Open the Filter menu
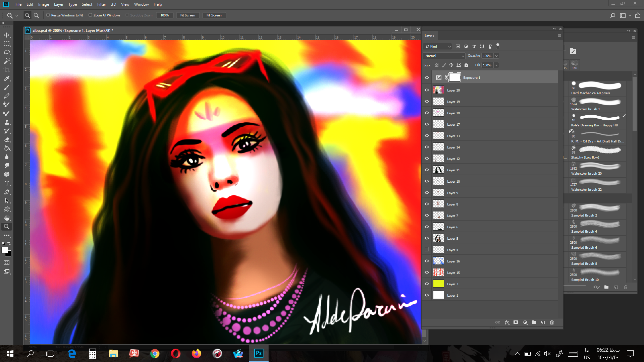Screen dimensions: 644x362 pos(102,4)
